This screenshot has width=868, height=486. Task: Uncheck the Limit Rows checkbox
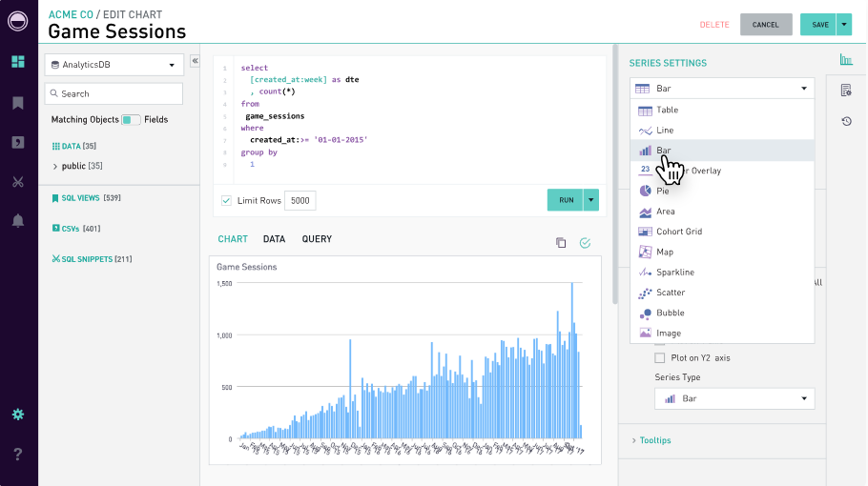[226, 200]
